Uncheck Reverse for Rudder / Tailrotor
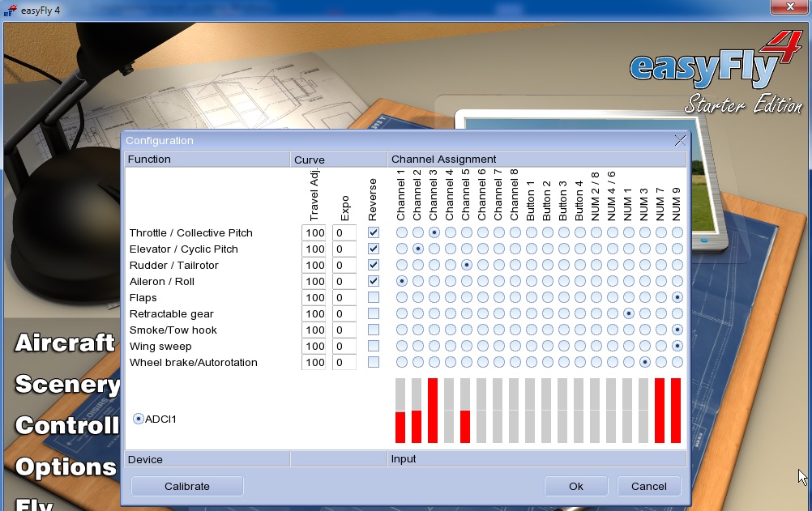Viewport: 812px width, 511px height. pos(373,265)
